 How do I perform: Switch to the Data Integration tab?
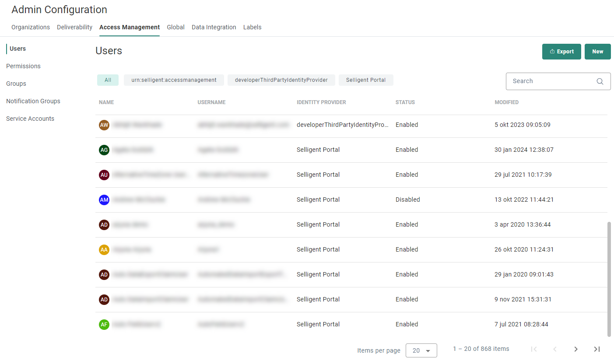click(214, 27)
